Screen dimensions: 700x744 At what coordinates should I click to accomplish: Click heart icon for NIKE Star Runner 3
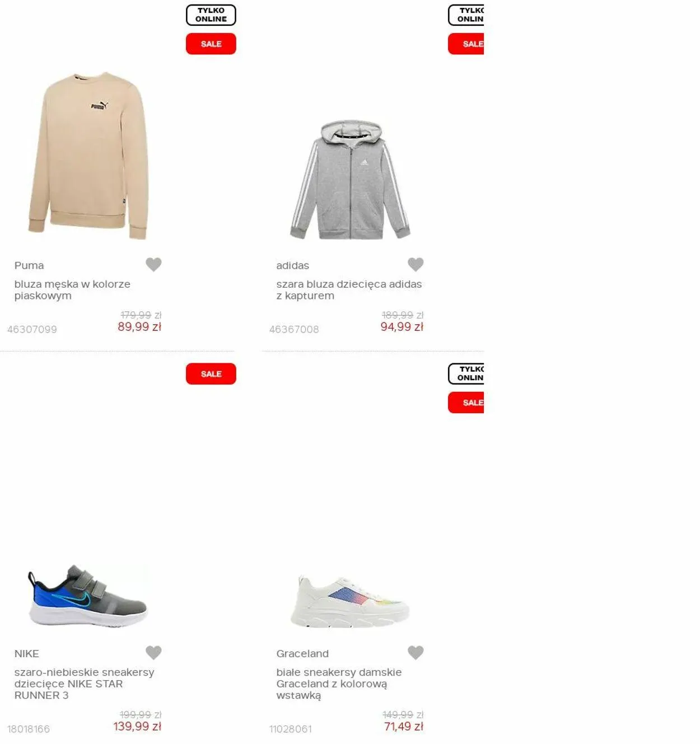click(153, 652)
